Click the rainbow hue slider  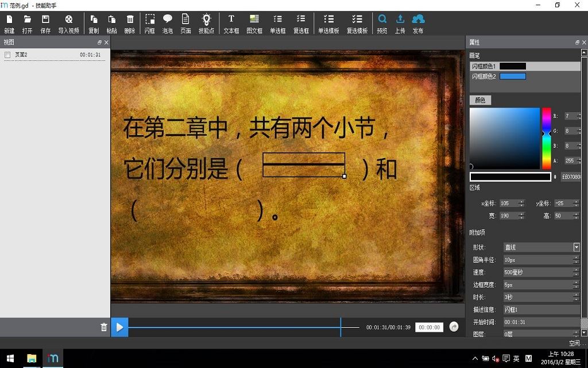(547, 138)
